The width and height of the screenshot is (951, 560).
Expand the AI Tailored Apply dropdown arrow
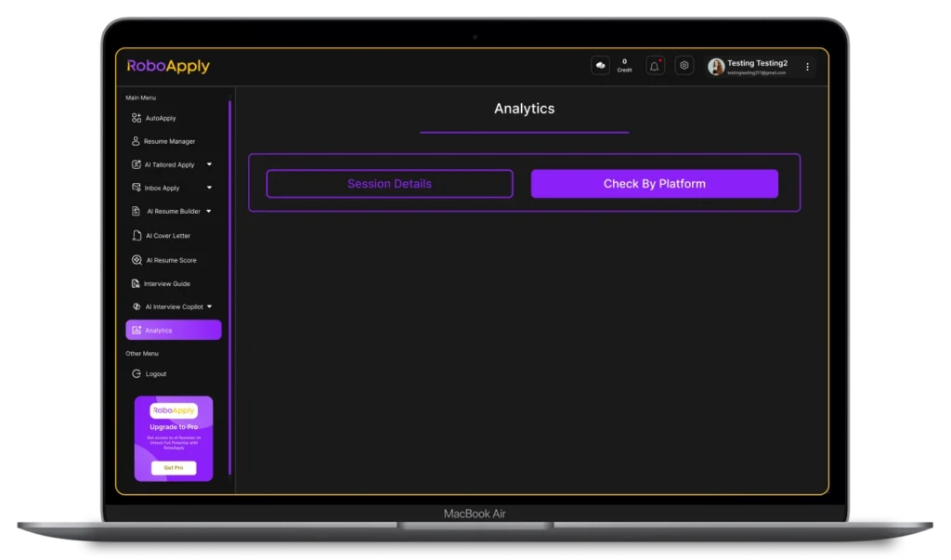click(209, 164)
